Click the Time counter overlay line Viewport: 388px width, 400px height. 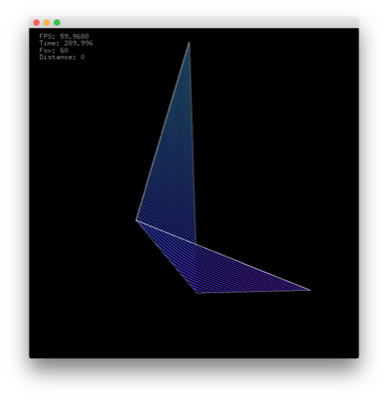tap(66, 43)
